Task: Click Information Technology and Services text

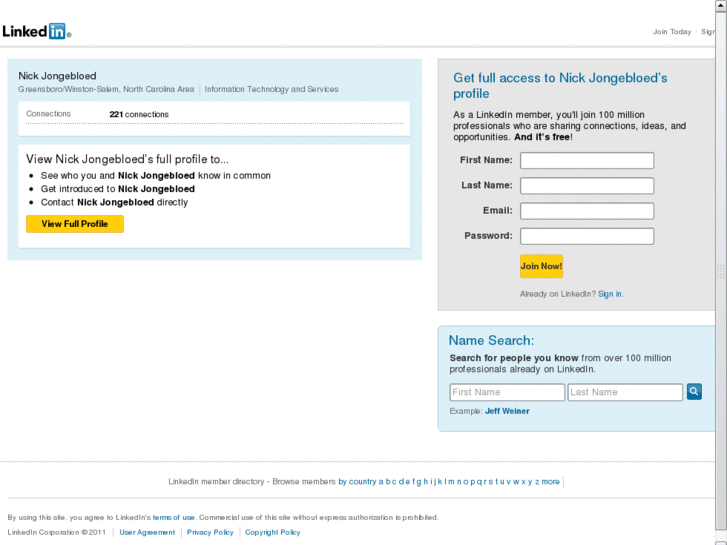Action: click(271, 89)
